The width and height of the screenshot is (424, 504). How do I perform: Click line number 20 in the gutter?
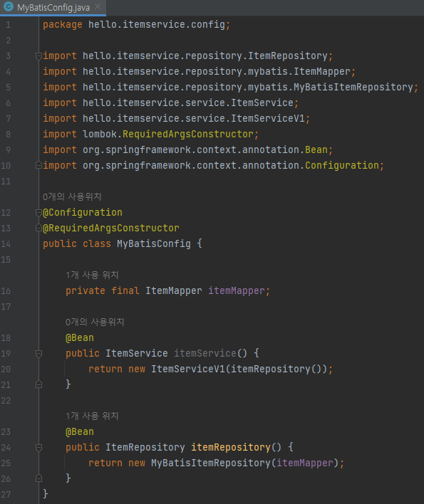tap(6, 369)
